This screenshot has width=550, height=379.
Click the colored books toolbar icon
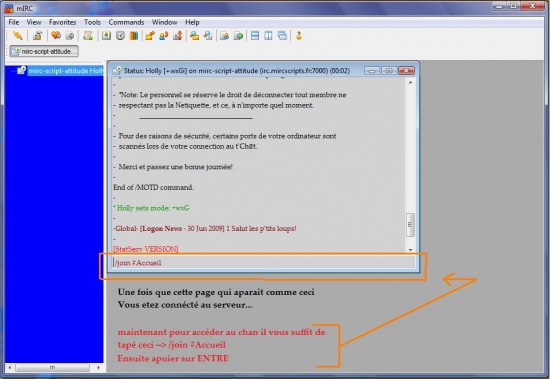point(134,35)
